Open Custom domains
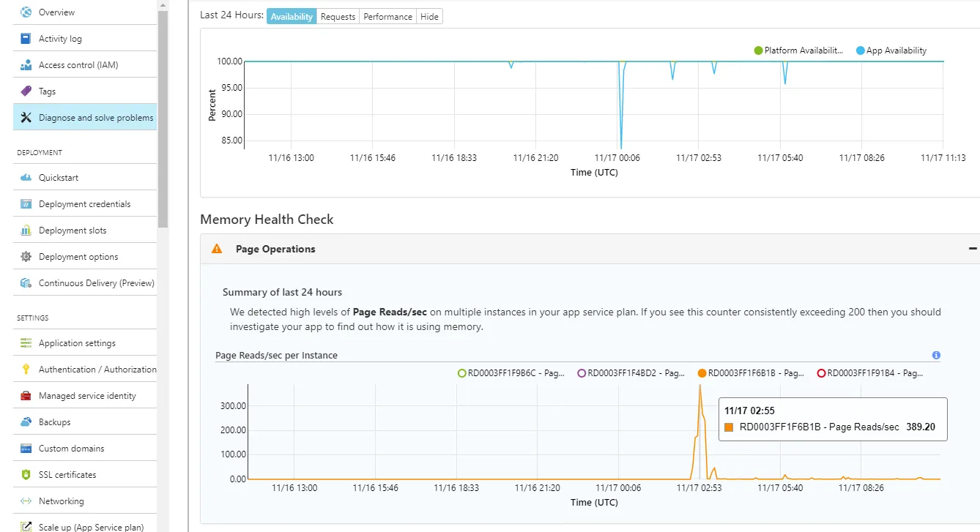Viewport: 980px width, 532px height. [85, 449]
